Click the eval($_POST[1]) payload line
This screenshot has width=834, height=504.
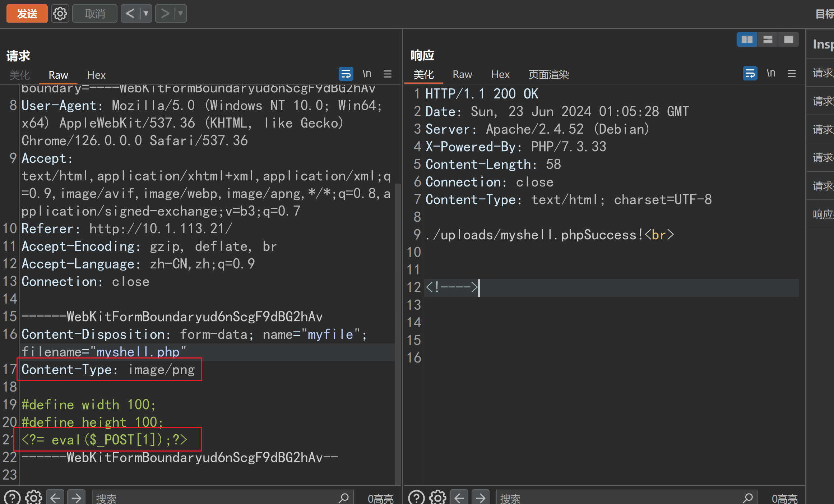(105, 440)
